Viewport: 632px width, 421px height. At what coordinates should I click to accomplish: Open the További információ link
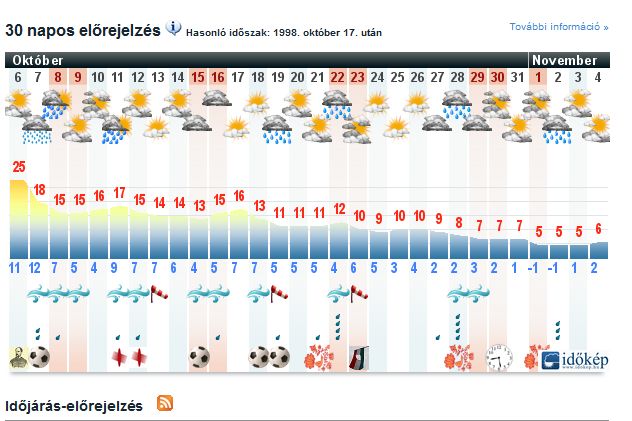pyautogui.click(x=558, y=27)
